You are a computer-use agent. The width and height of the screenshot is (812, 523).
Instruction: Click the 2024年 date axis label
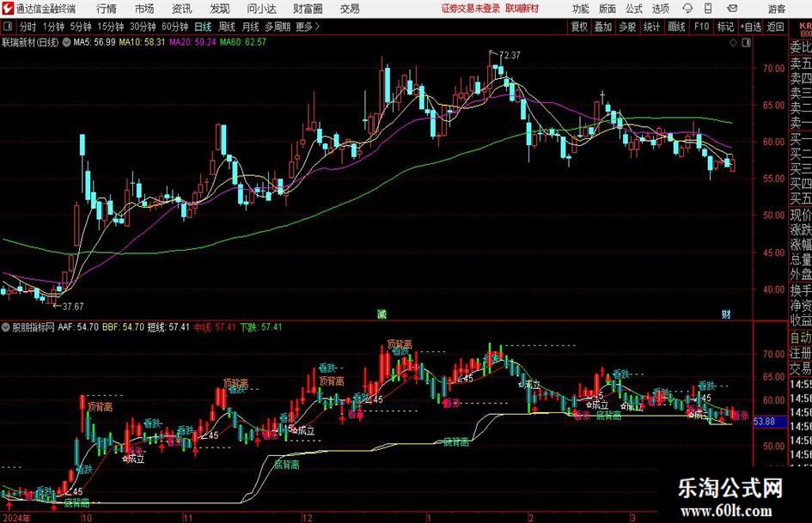point(16,518)
